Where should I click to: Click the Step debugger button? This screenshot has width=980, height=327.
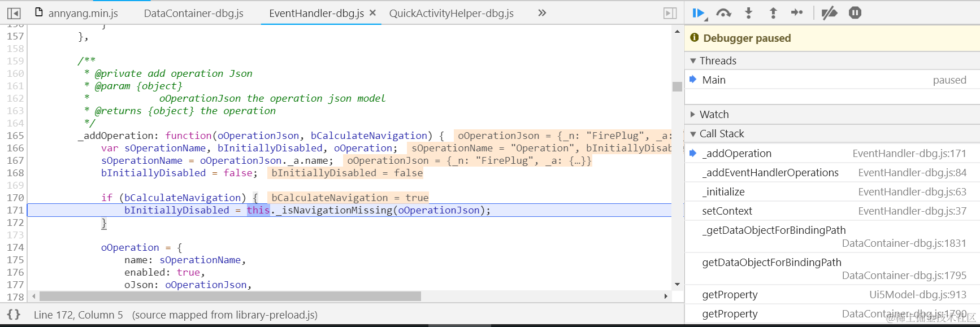coord(797,12)
